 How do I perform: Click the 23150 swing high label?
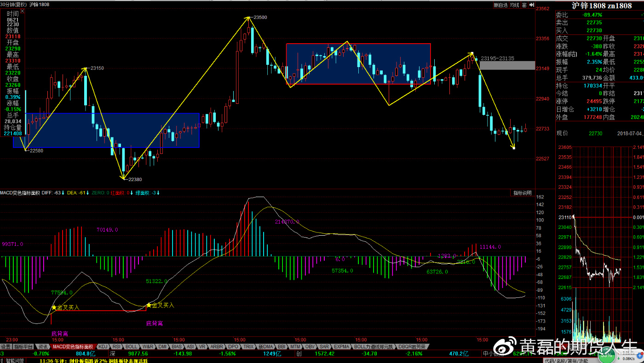(x=97, y=68)
